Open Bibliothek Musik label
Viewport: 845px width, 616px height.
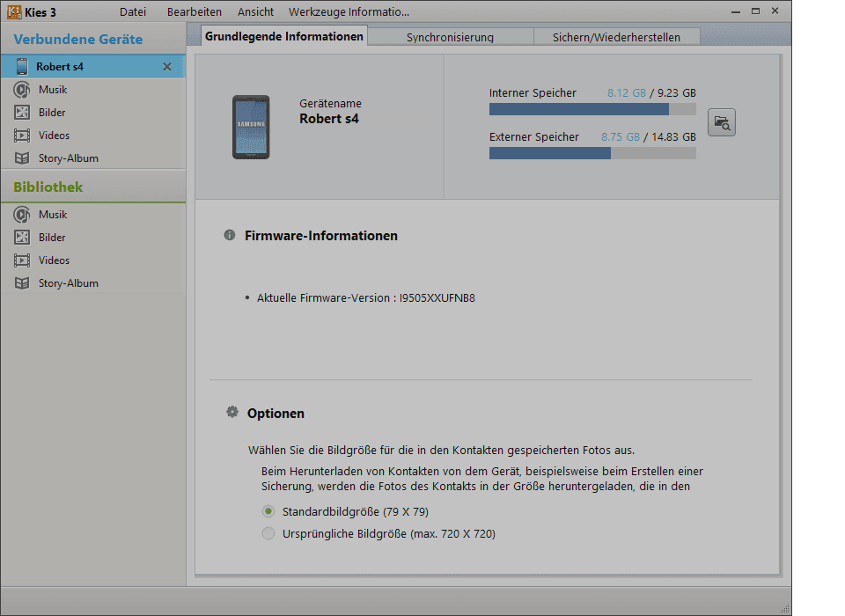[x=53, y=215]
